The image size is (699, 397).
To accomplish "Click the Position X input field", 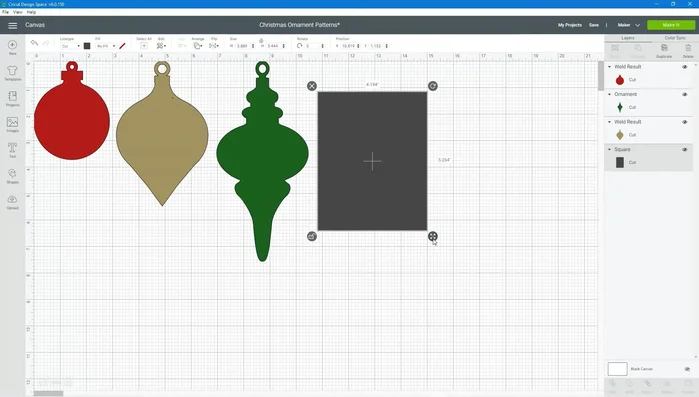I will (x=350, y=46).
